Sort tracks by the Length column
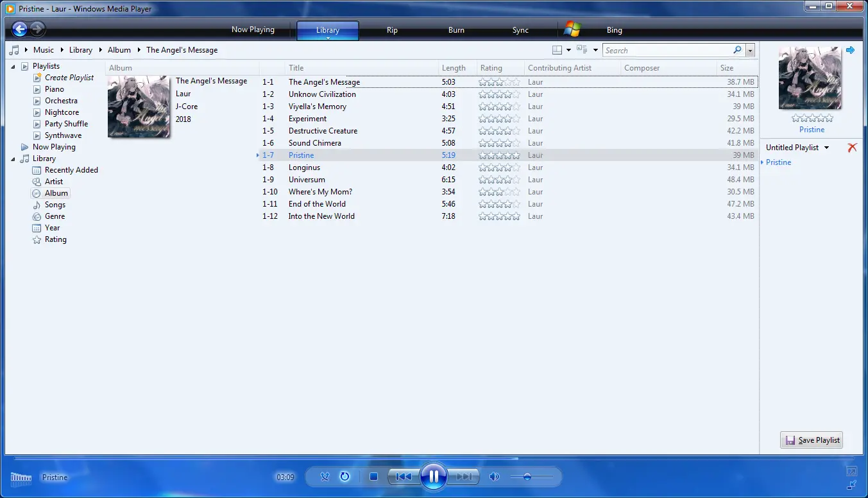The image size is (868, 498). click(x=458, y=68)
